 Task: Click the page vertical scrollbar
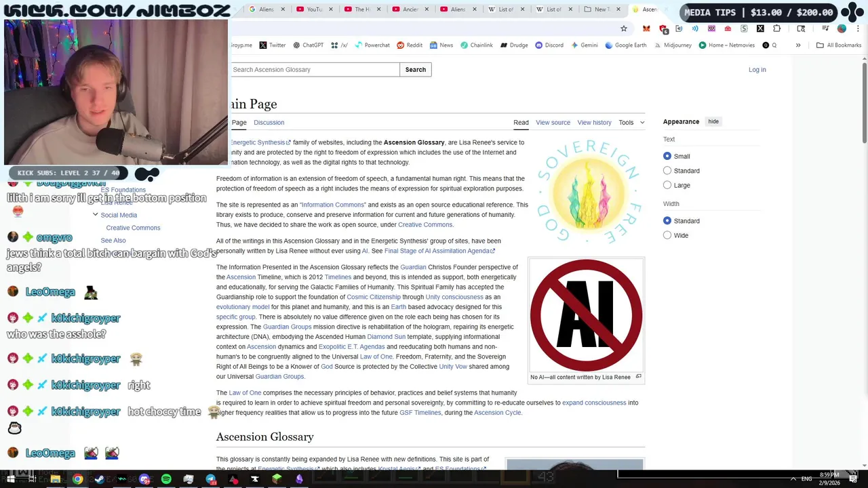pyautogui.click(x=864, y=102)
